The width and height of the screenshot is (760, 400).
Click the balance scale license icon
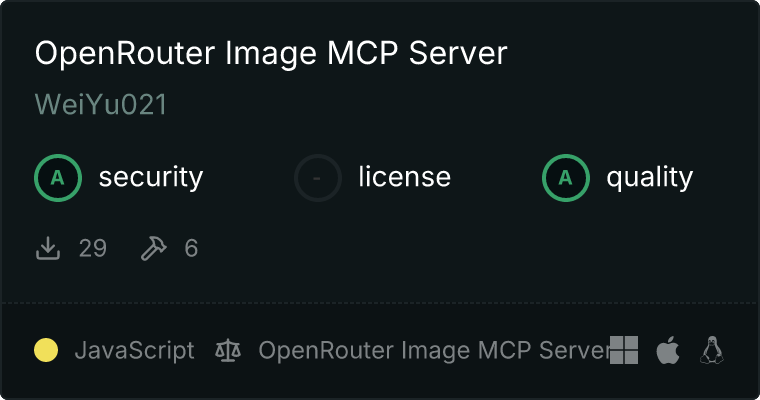[228, 351]
